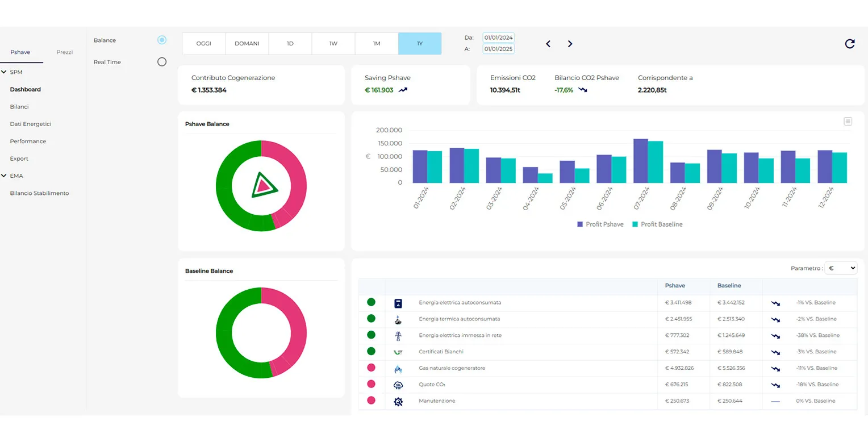Open the Parametro currency dropdown
Viewport: 868px width, 442px height.
(x=841, y=268)
